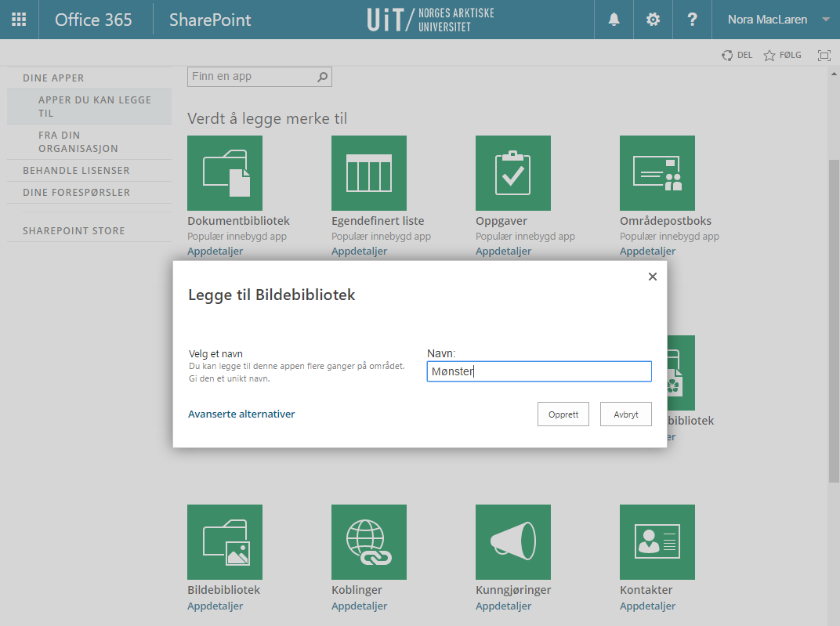The height and width of the screenshot is (626, 840).
Task: Select the Egendefinert liste app icon
Action: click(369, 173)
